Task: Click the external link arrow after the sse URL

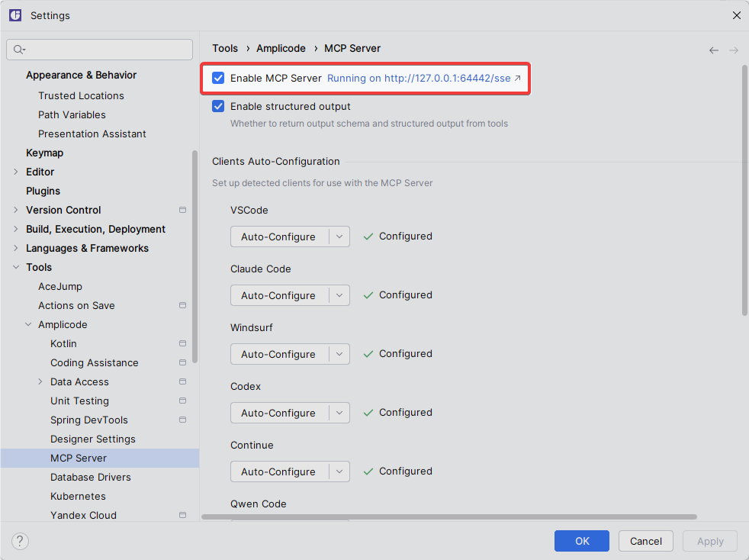Action: (517, 78)
